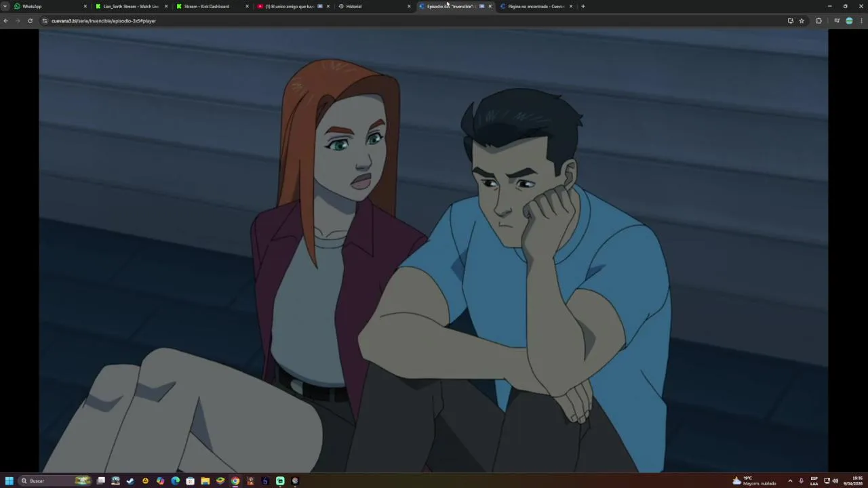The image size is (868, 488).
Task: Close the WhatsApp tab
Action: click(x=85, y=6)
